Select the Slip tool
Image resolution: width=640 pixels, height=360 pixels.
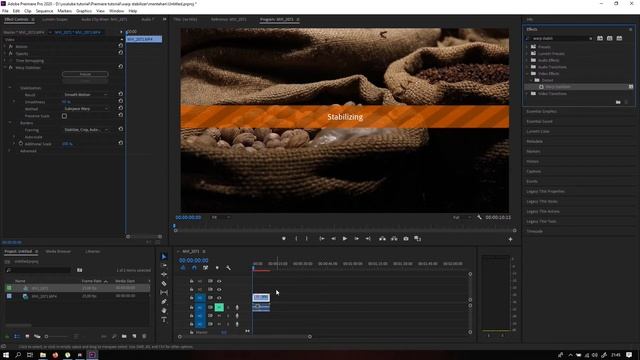pos(164,293)
